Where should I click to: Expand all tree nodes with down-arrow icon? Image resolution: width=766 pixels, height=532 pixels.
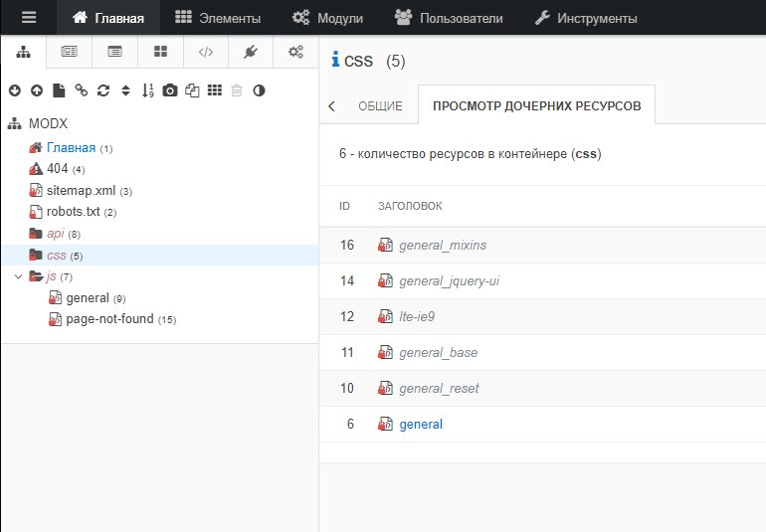tap(15, 90)
